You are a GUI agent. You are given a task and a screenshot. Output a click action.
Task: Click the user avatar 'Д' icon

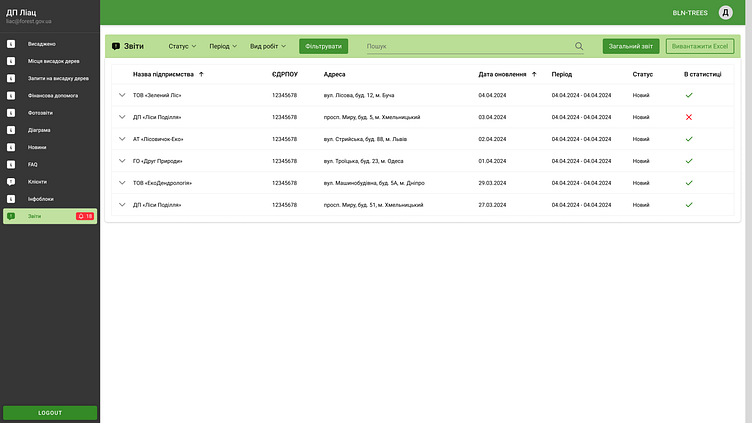click(x=726, y=13)
